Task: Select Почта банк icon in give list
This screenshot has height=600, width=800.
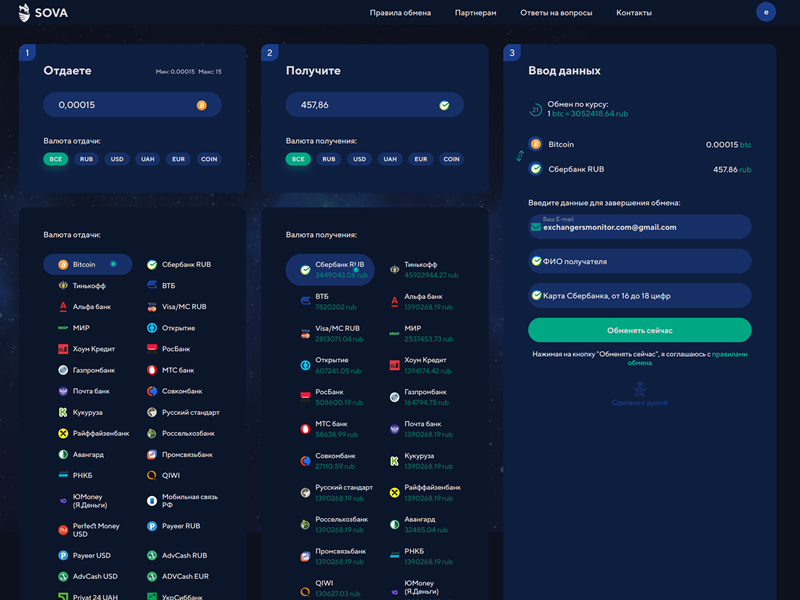Action: [x=63, y=391]
